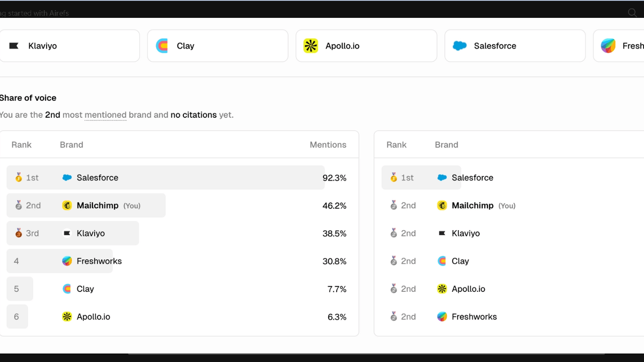Click the silver medal next to Clay in right table
The width and height of the screenshot is (644, 362).
[393, 261]
